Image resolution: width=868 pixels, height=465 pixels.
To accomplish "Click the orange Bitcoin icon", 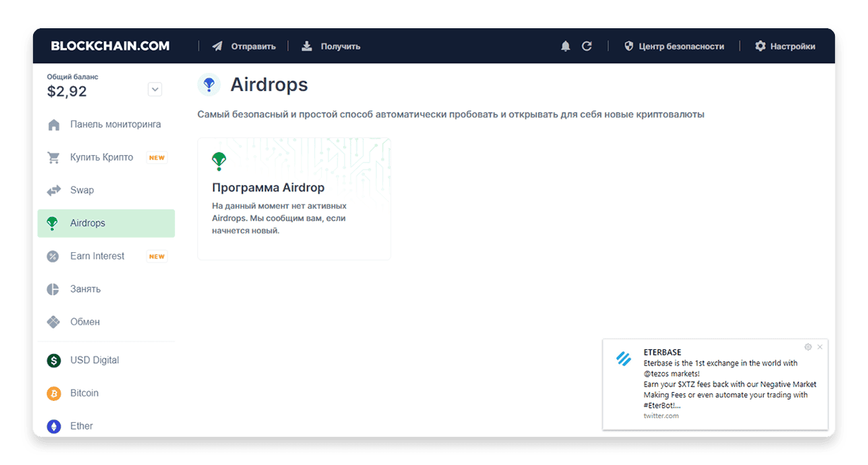I will pos(54,393).
